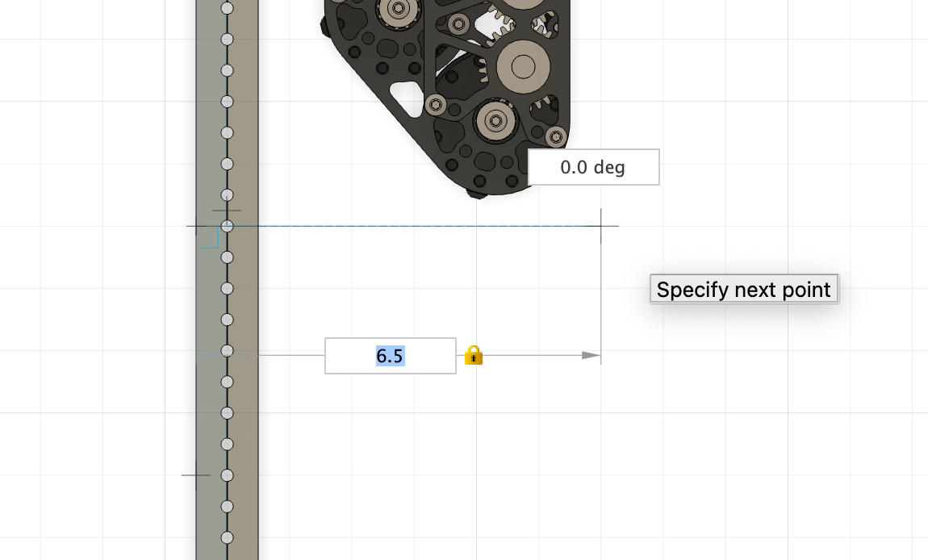928x560 pixels.
Task: Click the rail hole on the dimension line
Action: 228,351
